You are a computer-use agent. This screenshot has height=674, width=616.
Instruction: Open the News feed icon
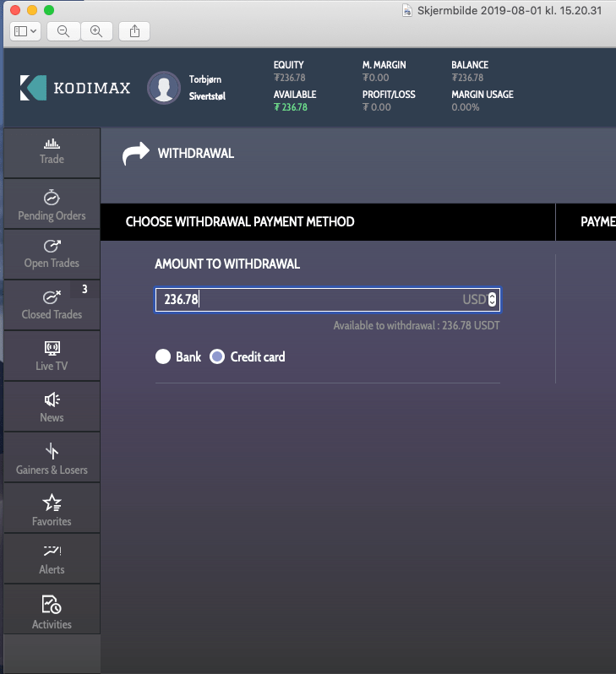[52, 406]
